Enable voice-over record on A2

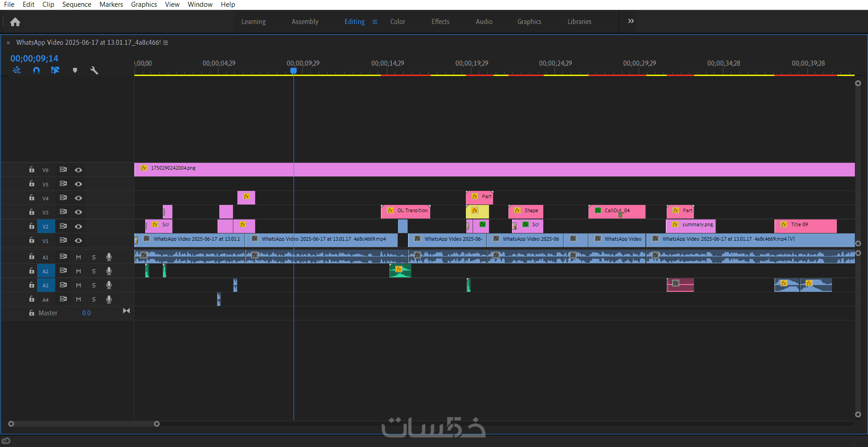pyautogui.click(x=109, y=271)
